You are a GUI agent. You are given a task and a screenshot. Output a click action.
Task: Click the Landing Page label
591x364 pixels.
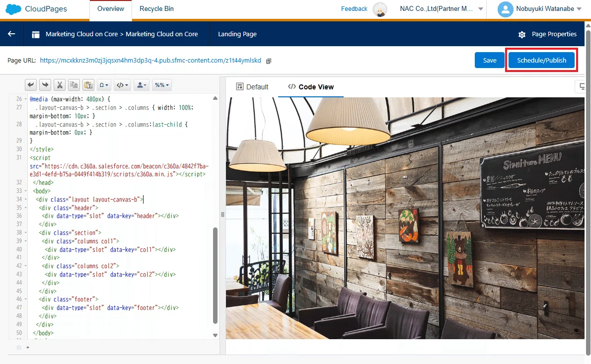pos(237,34)
